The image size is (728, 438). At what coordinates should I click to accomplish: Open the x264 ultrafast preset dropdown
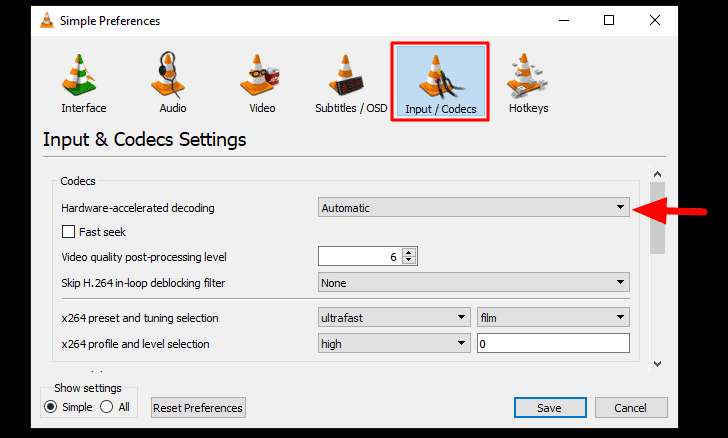coord(394,317)
